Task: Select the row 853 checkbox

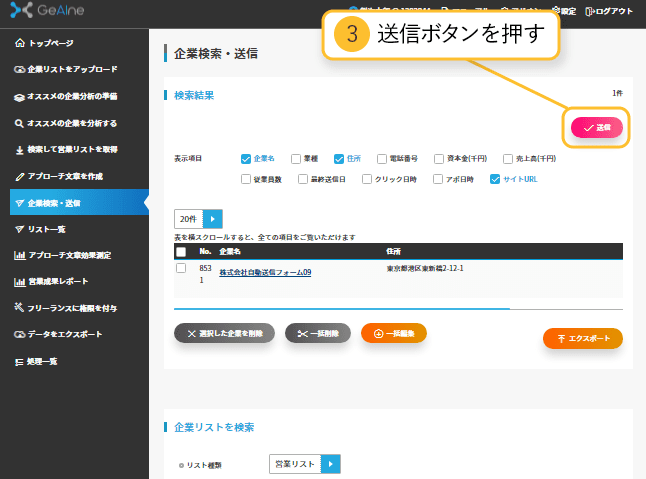Action: click(181, 268)
